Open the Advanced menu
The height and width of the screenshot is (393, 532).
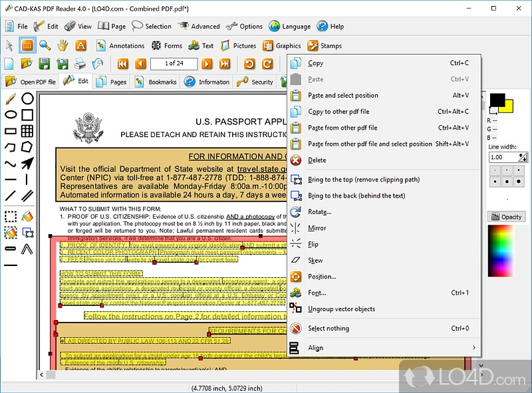tap(199, 27)
